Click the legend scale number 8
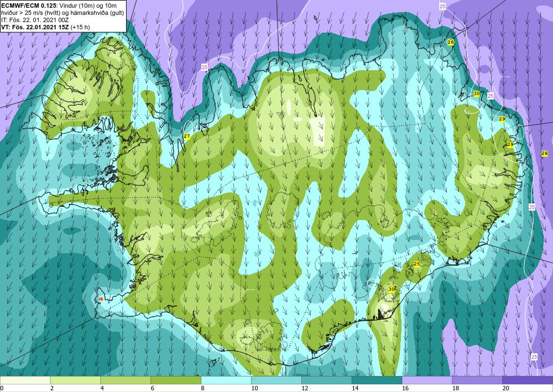Screen dimensions: 553x392 point(202,389)
